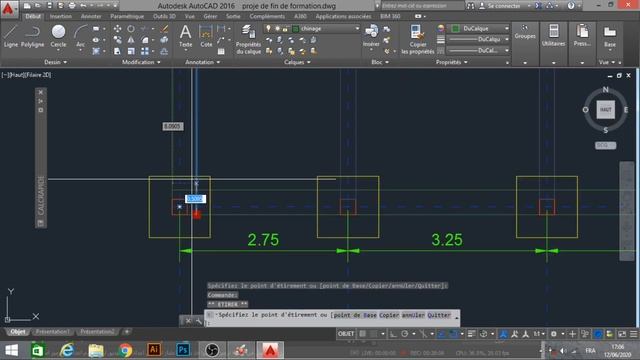Toggle hardware acceleration blue circle icon
The height and width of the screenshot is (360, 640).
click(598, 334)
